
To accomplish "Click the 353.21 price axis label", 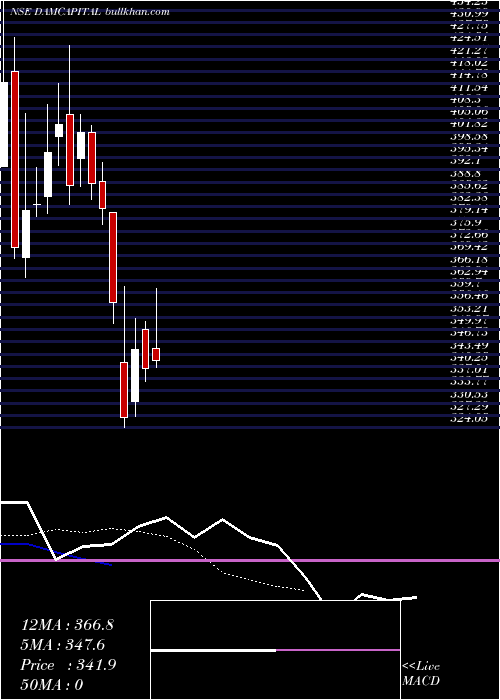I will [469, 308].
